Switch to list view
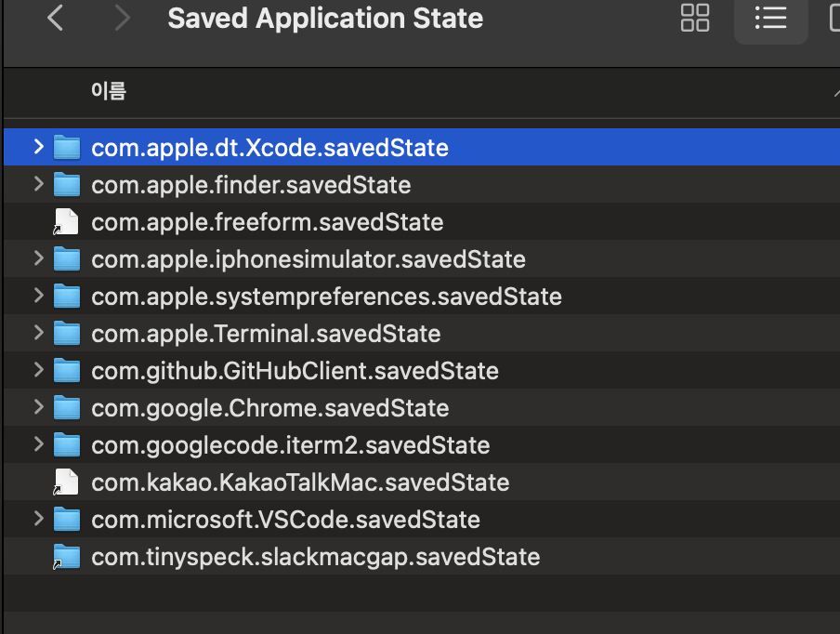840x634 pixels. point(770,19)
